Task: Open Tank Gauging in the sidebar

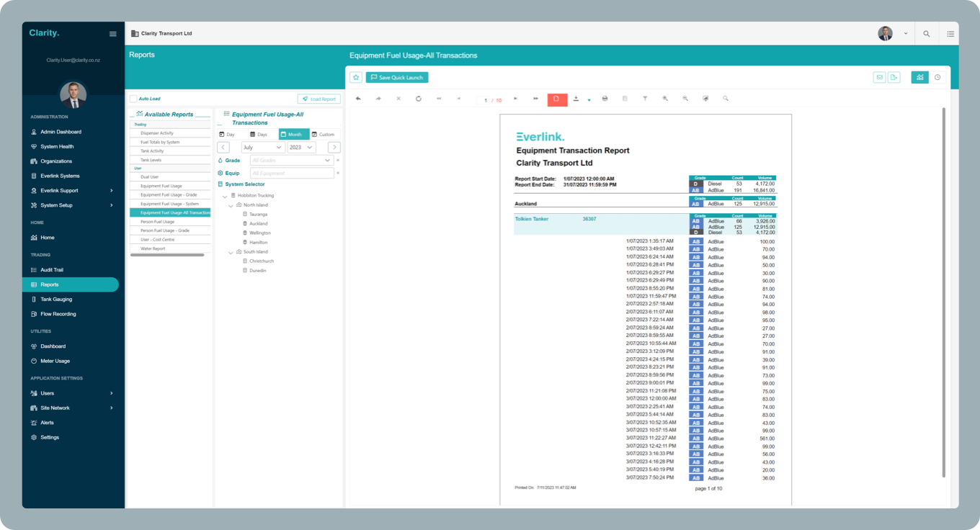Action: (56, 299)
